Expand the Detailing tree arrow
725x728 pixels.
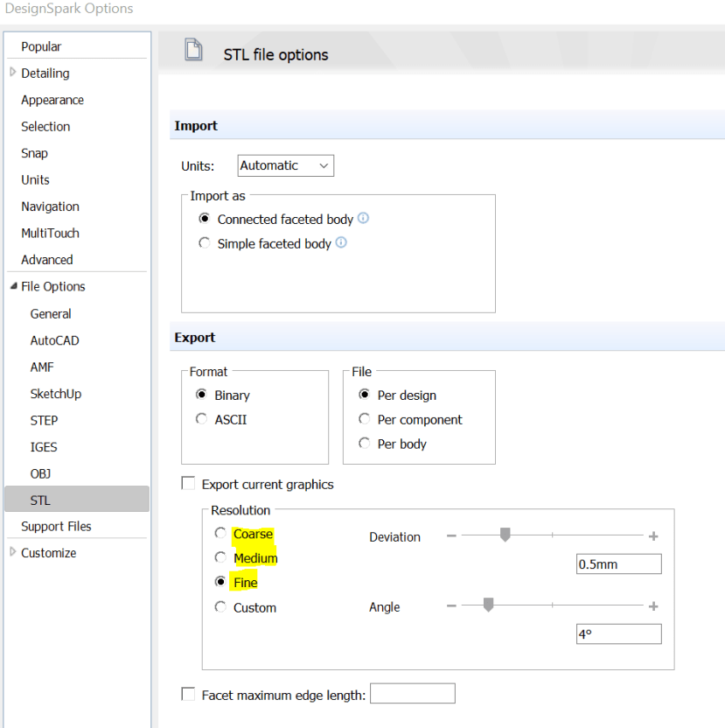(x=13, y=72)
